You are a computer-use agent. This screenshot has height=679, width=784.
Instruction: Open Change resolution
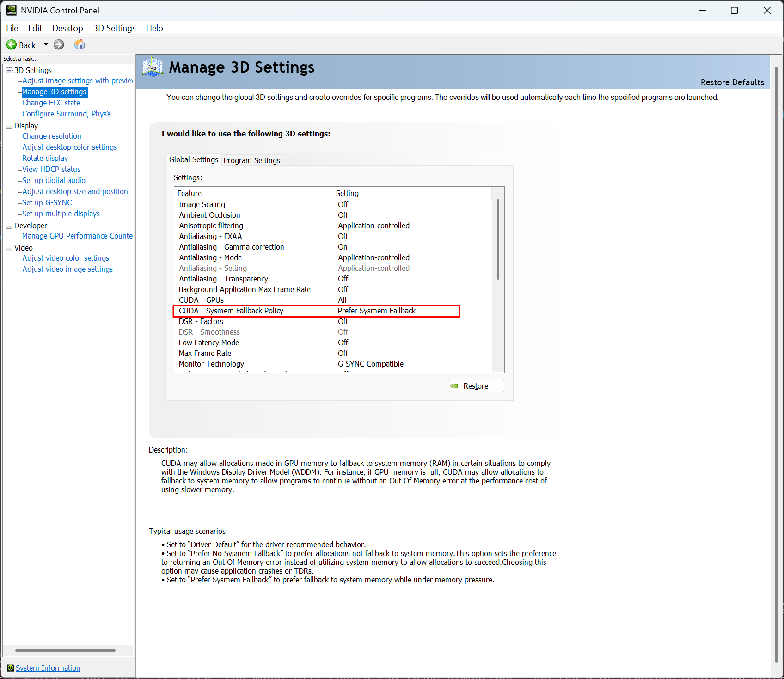pos(52,136)
